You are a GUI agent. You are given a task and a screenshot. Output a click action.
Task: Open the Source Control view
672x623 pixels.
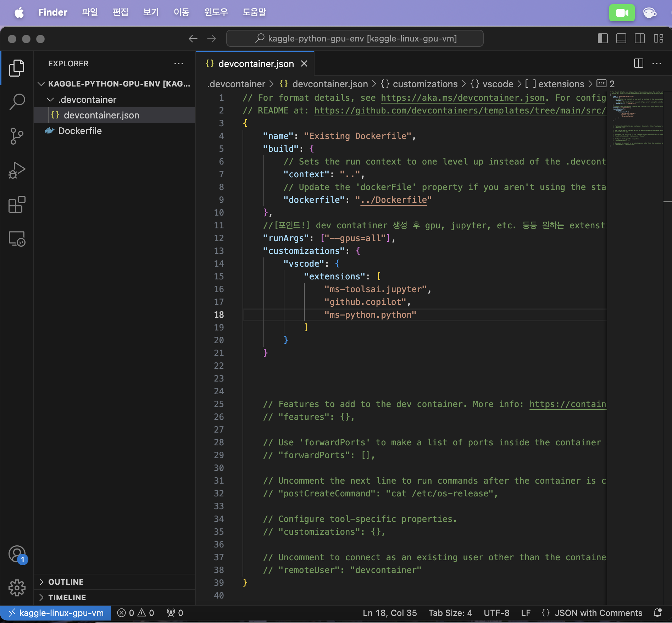(17, 136)
